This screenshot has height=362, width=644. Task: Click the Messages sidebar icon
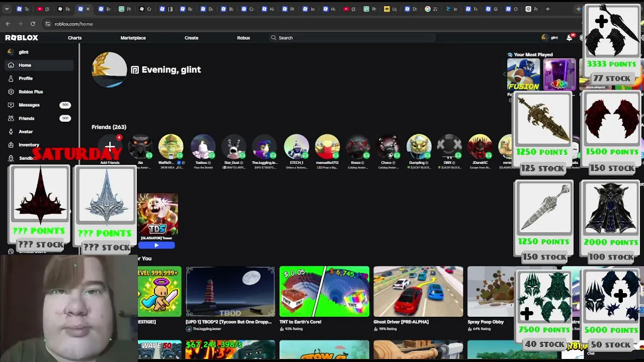pos(11,105)
